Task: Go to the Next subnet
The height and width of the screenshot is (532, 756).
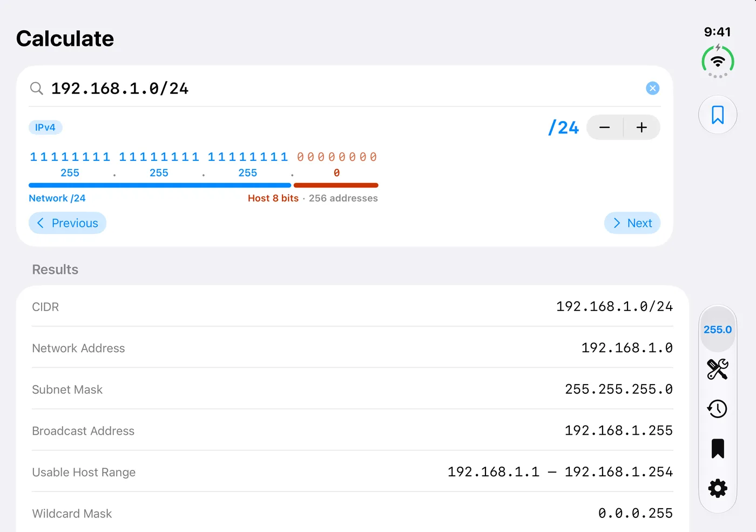Action: point(632,223)
